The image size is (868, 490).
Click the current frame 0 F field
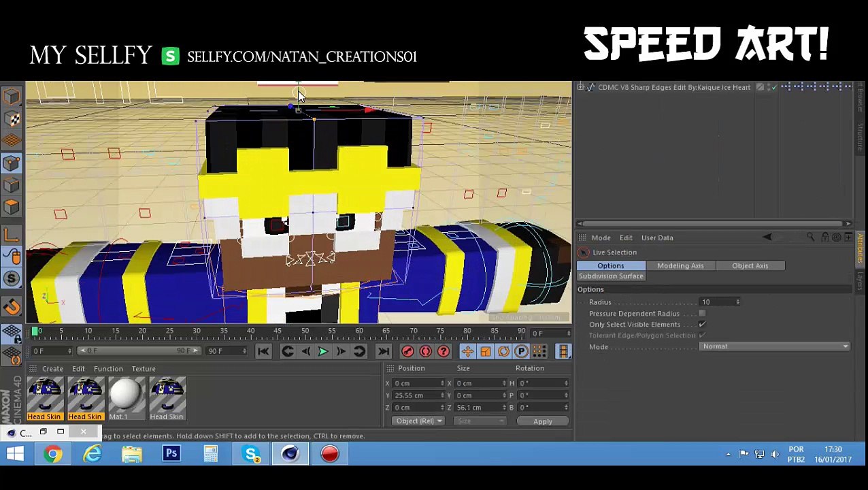[550, 333]
